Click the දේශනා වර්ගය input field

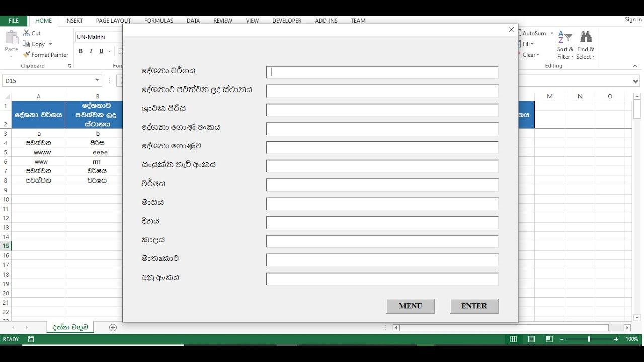(382, 72)
